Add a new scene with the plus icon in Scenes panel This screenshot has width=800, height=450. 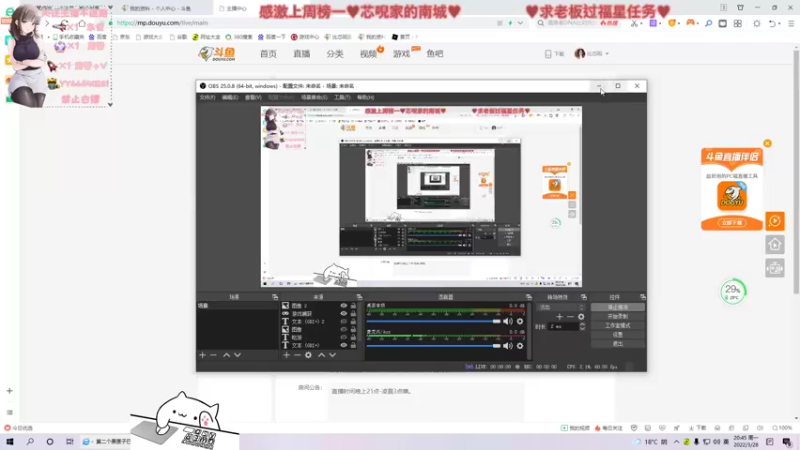pyautogui.click(x=203, y=355)
